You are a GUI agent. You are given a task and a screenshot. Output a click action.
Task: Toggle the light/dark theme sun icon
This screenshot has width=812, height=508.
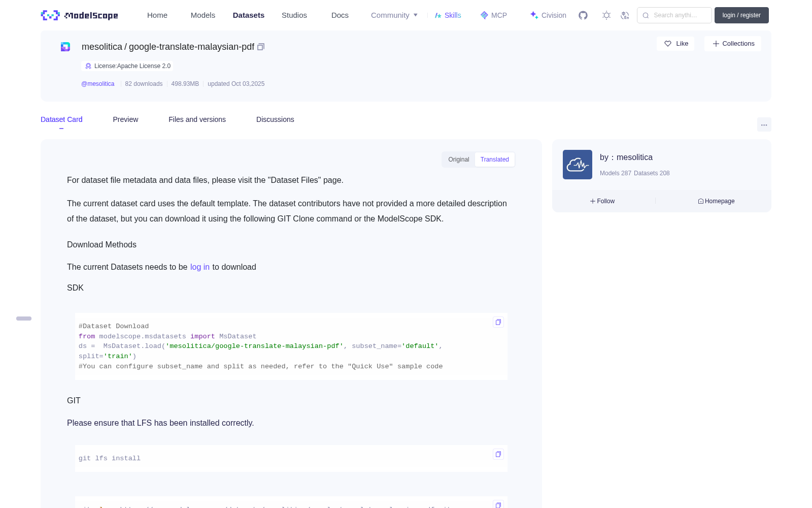click(606, 15)
